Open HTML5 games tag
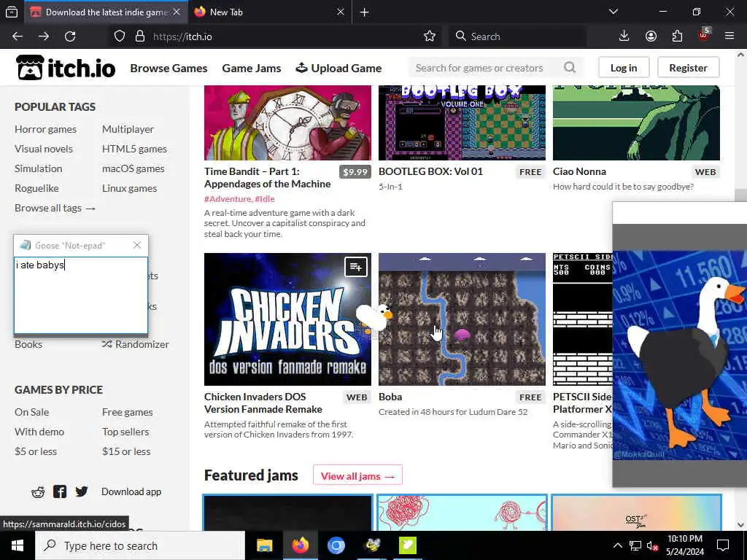The image size is (747, 560). click(x=134, y=149)
